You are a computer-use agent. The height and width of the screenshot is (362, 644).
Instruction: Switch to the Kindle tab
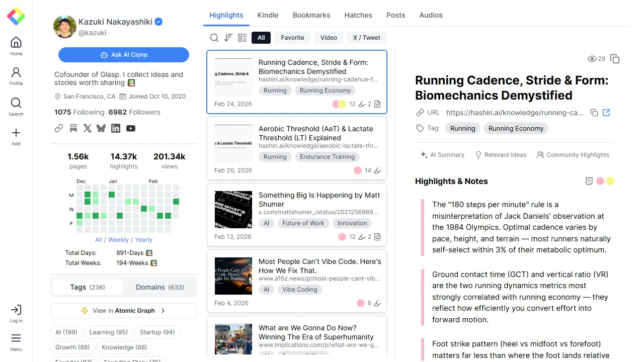(268, 15)
